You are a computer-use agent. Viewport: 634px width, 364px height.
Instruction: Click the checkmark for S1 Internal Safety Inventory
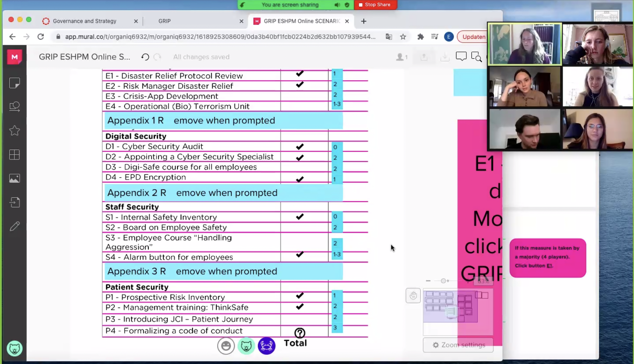pos(300,217)
